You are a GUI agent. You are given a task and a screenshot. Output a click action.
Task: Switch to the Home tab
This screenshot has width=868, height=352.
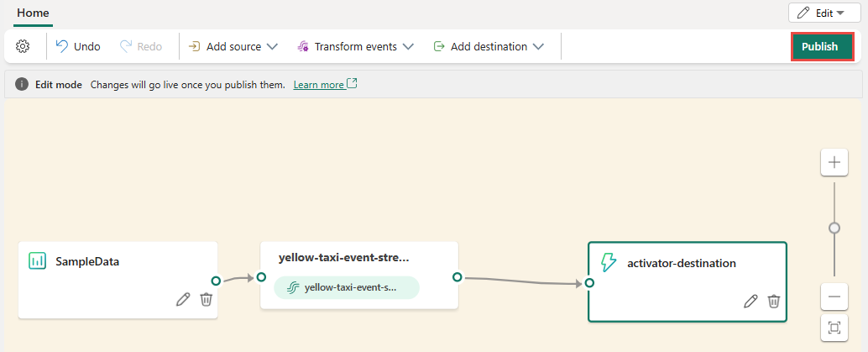click(x=33, y=13)
